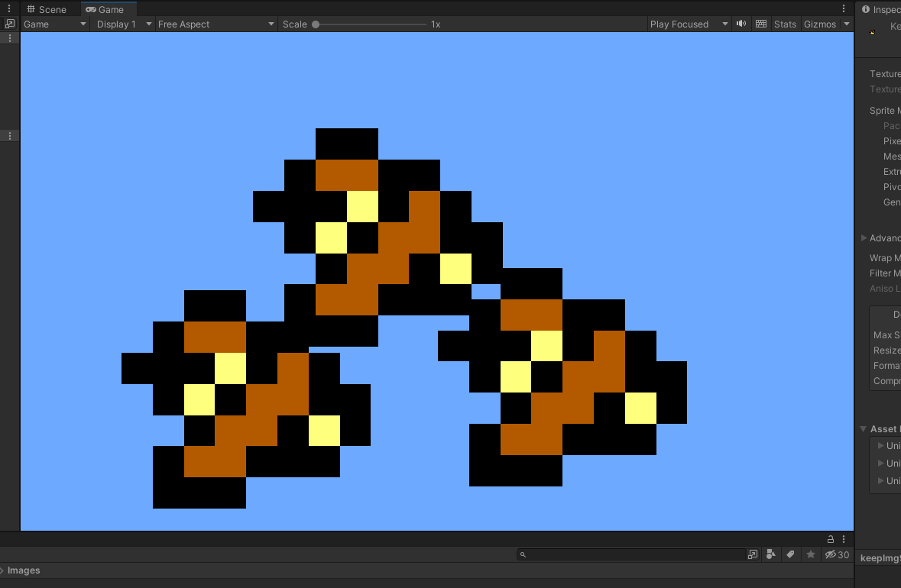Expand the Images folder arrow
The height and width of the screenshot is (588, 901).
[x=2, y=570]
